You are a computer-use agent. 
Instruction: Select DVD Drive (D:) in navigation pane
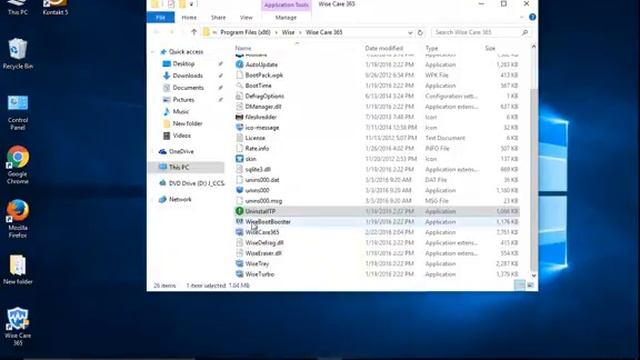click(x=196, y=183)
